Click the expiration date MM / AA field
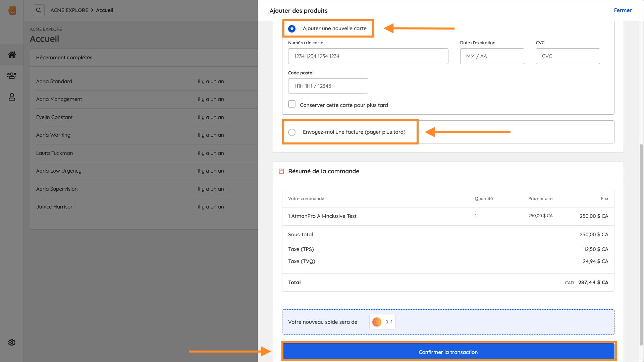Image resolution: width=644 pixels, height=362 pixels. pos(492,56)
